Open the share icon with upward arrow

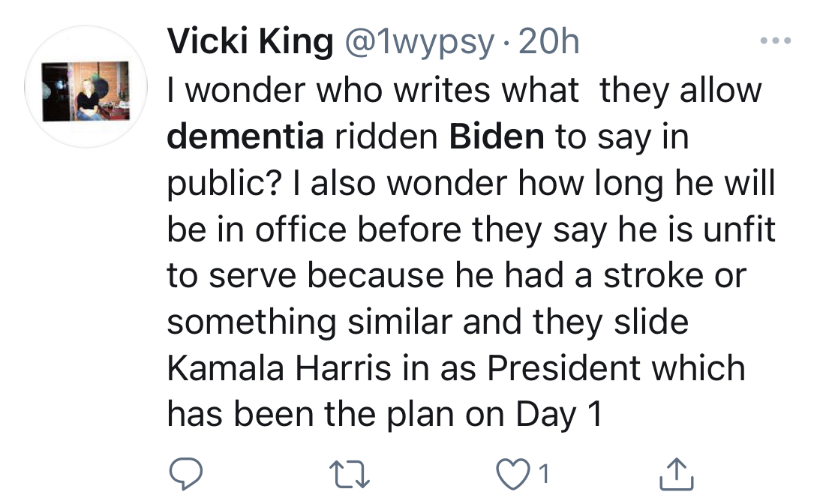point(675,472)
